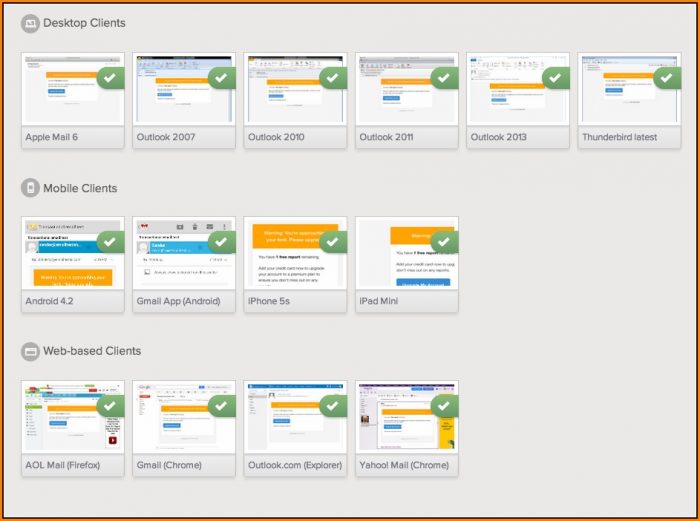The width and height of the screenshot is (700, 521).
Task: Click the Apple Mail 6 label
Action: (x=56, y=137)
